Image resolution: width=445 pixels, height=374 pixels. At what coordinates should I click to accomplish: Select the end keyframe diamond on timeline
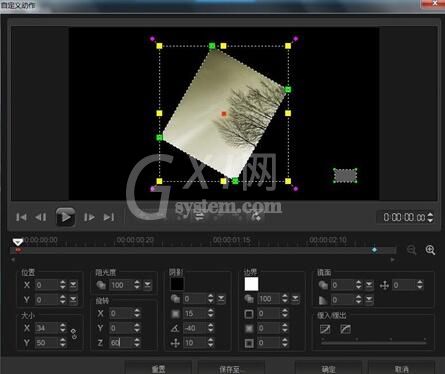click(x=374, y=250)
